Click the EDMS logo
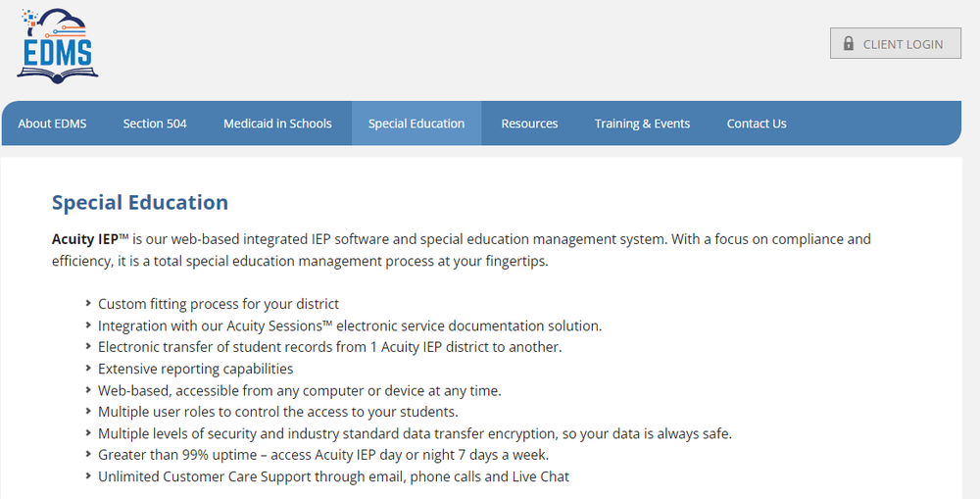The width and height of the screenshot is (980, 499). (58, 46)
